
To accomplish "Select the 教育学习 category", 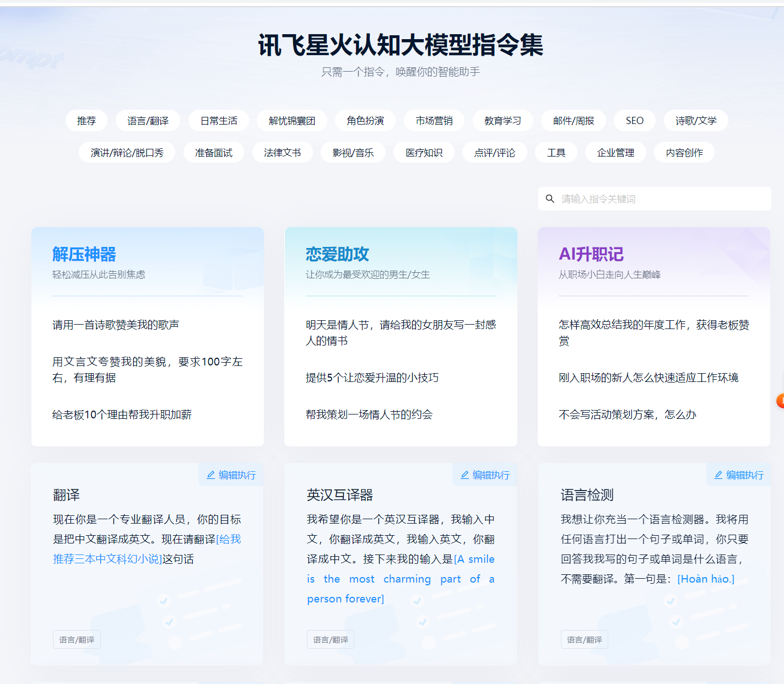I will pyautogui.click(x=502, y=121).
